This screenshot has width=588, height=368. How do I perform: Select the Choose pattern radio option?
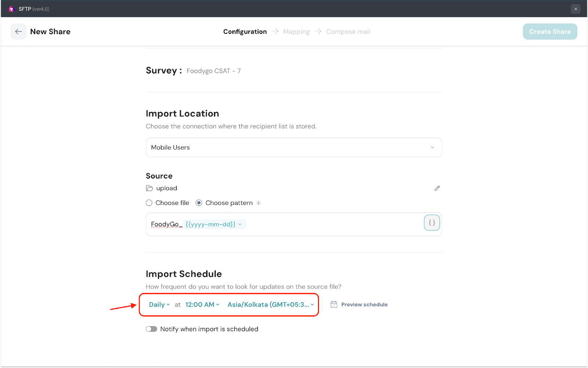(199, 203)
